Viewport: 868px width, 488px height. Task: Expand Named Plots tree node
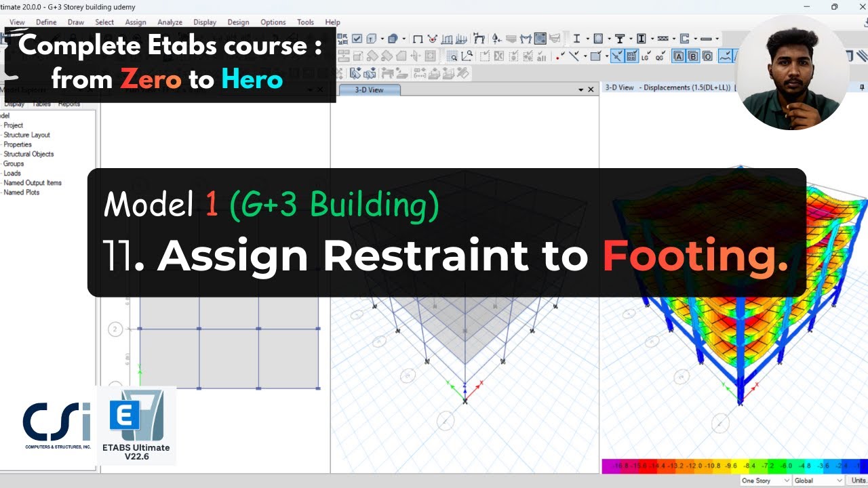tap(22, 192)
